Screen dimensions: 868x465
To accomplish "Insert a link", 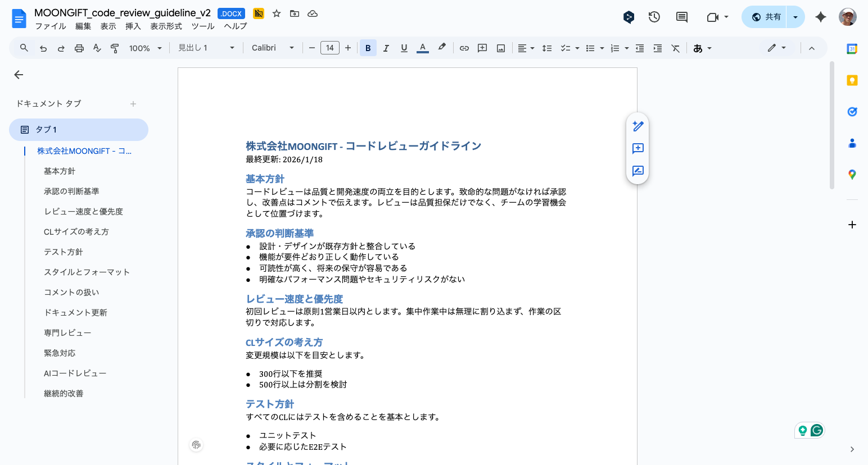I will pos(464,48).
